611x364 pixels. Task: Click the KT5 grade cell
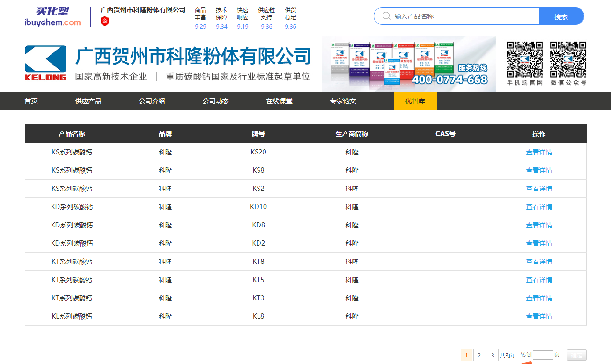[x=258, y=280]
